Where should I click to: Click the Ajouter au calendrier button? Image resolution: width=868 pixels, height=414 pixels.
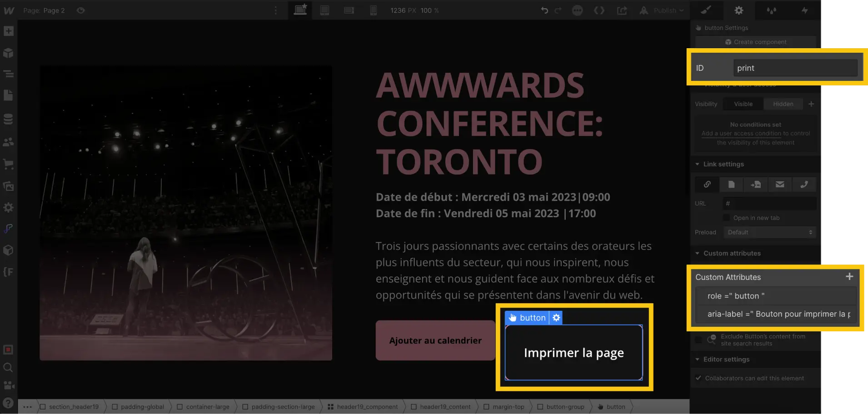click(x=435, y=340)
